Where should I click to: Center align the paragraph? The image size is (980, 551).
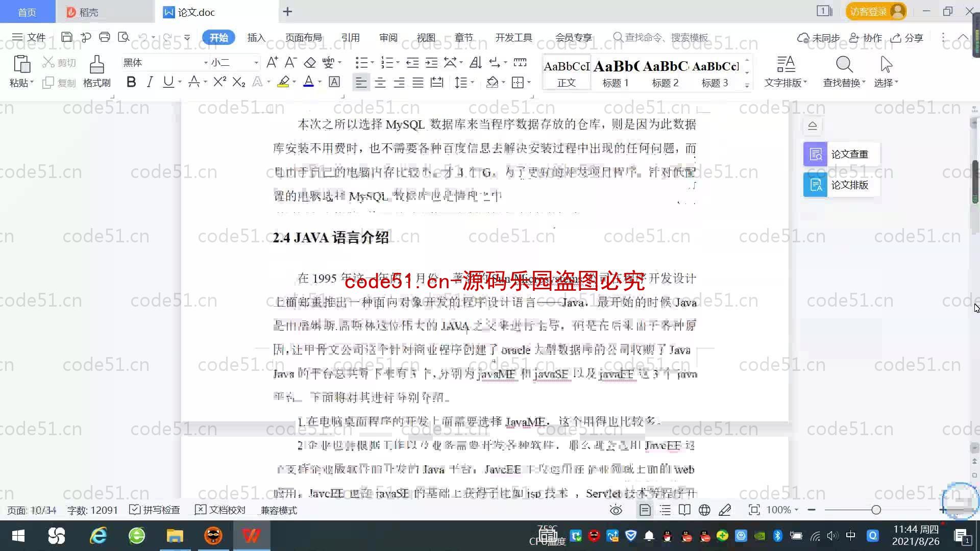[380, 82]
